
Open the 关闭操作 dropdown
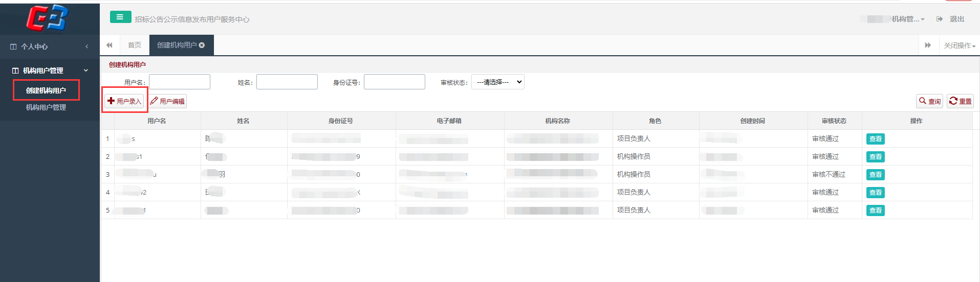pos(960,45)
